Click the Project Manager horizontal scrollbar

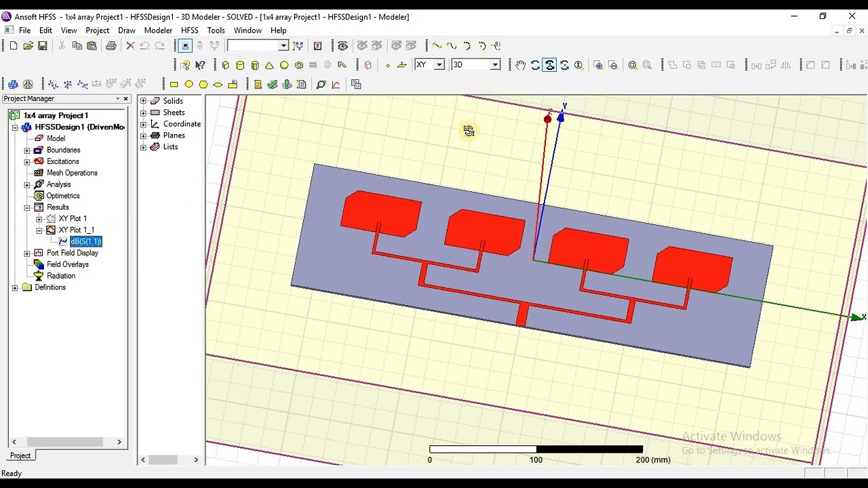coord(65,442)
